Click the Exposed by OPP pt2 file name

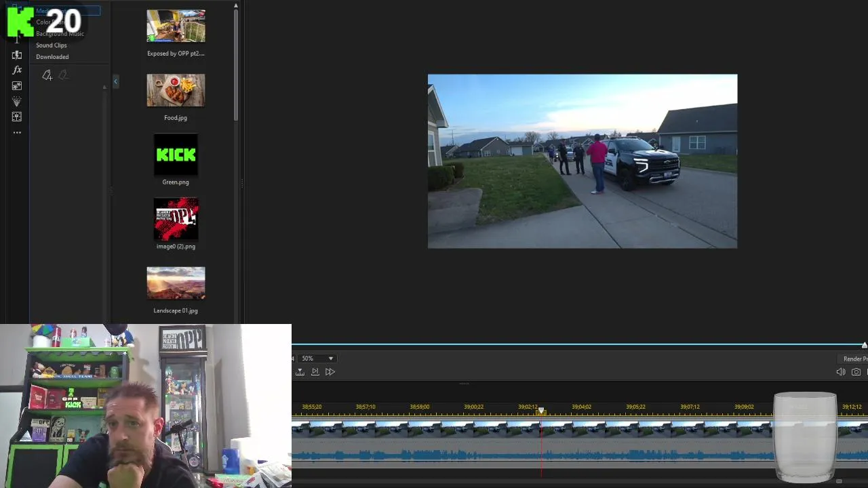point(176,54)
